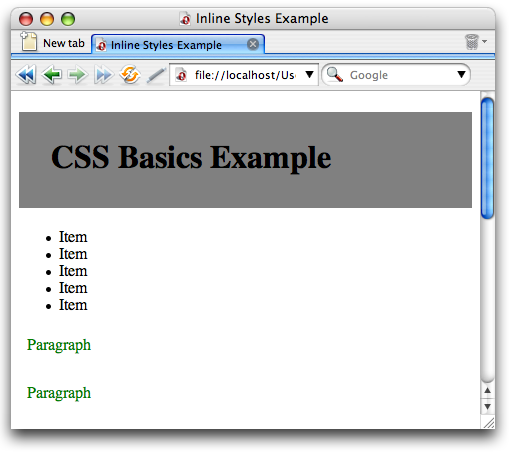Click the second green Paragraph text
This screenshot has width=516, height=455.
pyautogui.click(x=59, y=393)
